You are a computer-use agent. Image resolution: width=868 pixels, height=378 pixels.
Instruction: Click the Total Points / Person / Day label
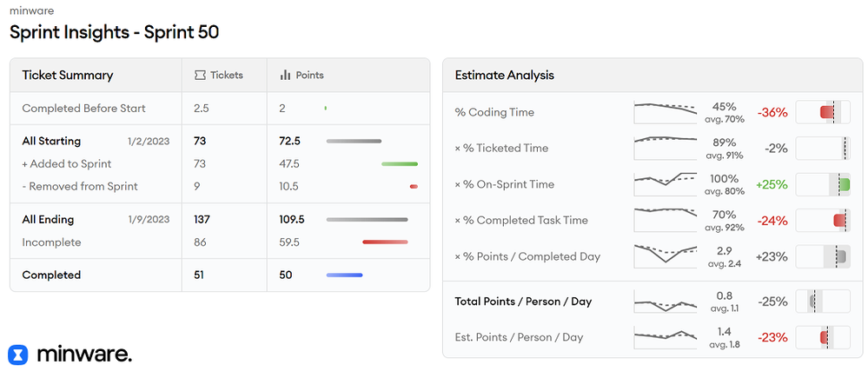point(523,302)
